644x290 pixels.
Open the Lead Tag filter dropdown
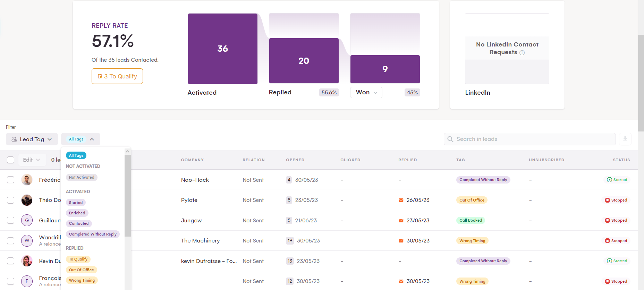pos(32,139)
